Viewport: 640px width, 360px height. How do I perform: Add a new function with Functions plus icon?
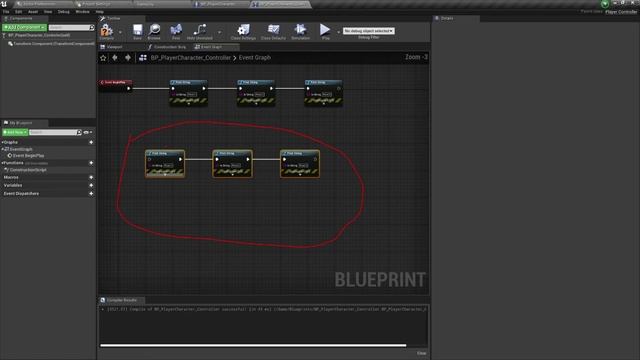(91, 163)
